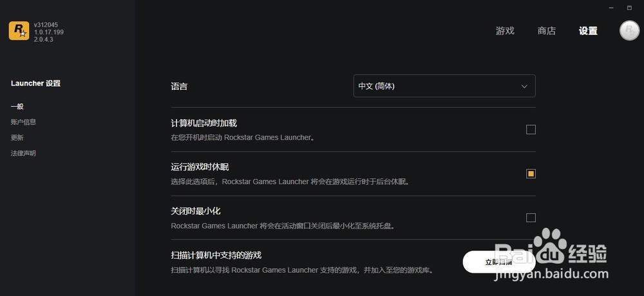Viewport: 644px width, 296px height.
Task: Expand the language dropdown chevron arrow
Action: tap(524, 86)
